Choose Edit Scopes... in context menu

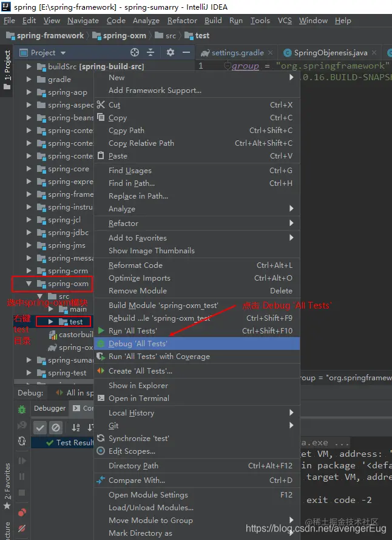click(x=197, y=451)
